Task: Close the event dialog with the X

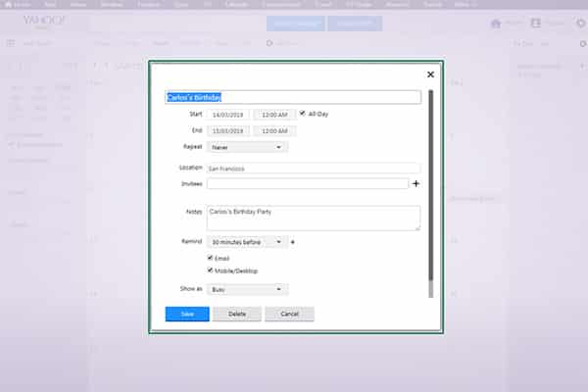Action: pyautogui.click(x=430, y=74)
